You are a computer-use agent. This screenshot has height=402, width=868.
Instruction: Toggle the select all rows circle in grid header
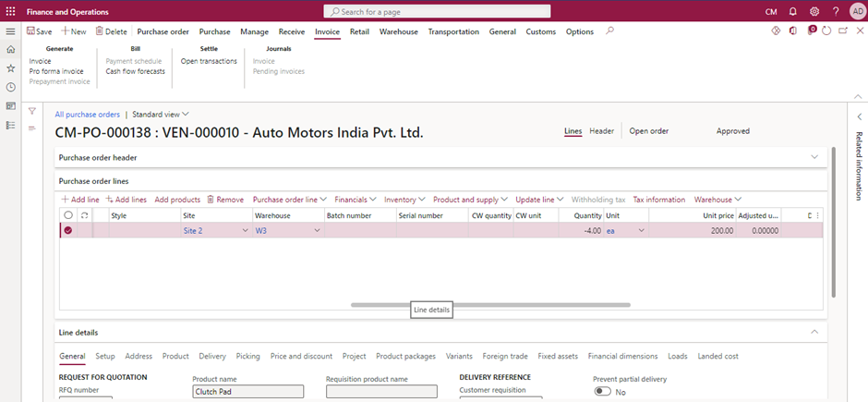(x=68, y=215)
